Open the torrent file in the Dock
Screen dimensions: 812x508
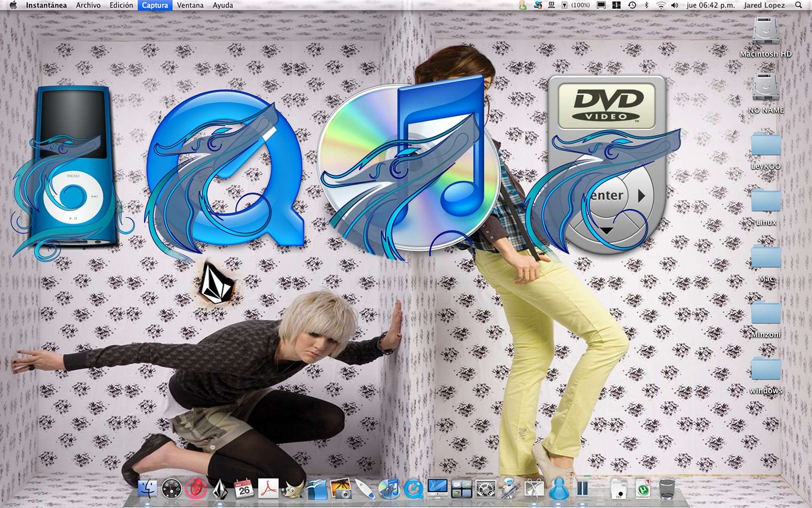643,489
